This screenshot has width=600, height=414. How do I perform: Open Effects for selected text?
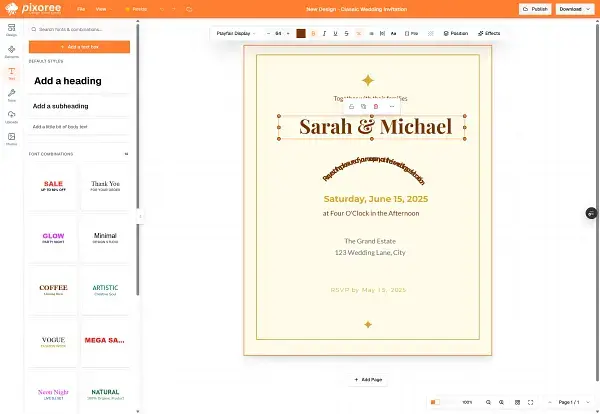coord(489,33)
